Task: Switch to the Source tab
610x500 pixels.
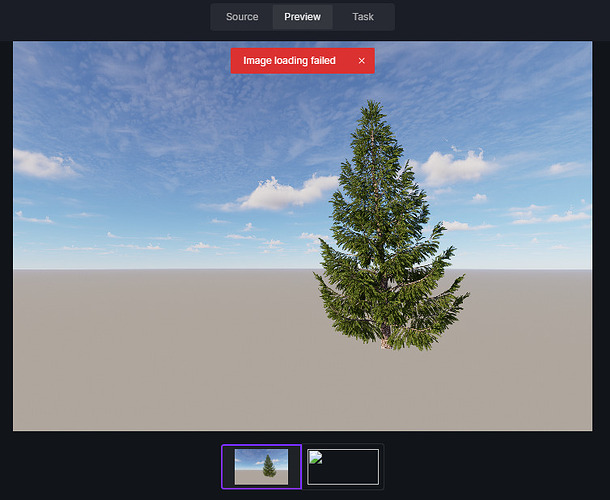Action: pyautogui.click(x=242, y=17)
